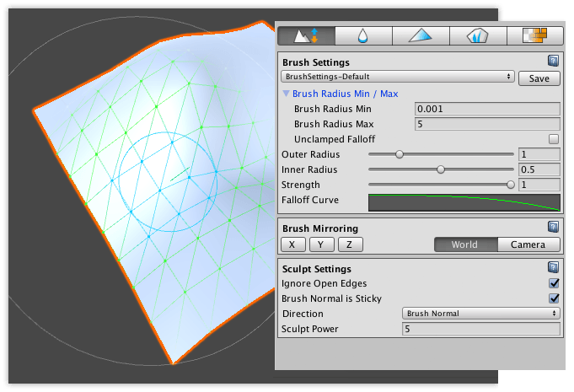Screen dimensions: 574x392
Task: Open help for Brush Settings
Action: pyautogui.click(x=553, y=62)
